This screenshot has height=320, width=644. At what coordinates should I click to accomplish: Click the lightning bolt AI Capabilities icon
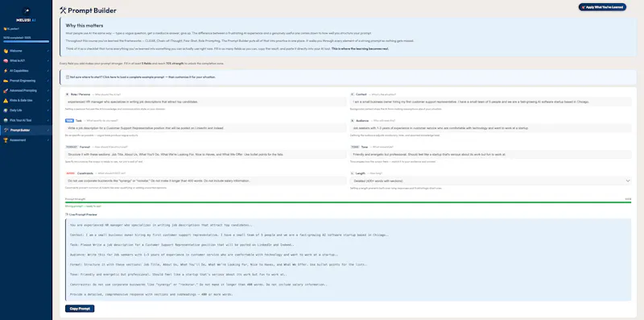tap(6, 71)
